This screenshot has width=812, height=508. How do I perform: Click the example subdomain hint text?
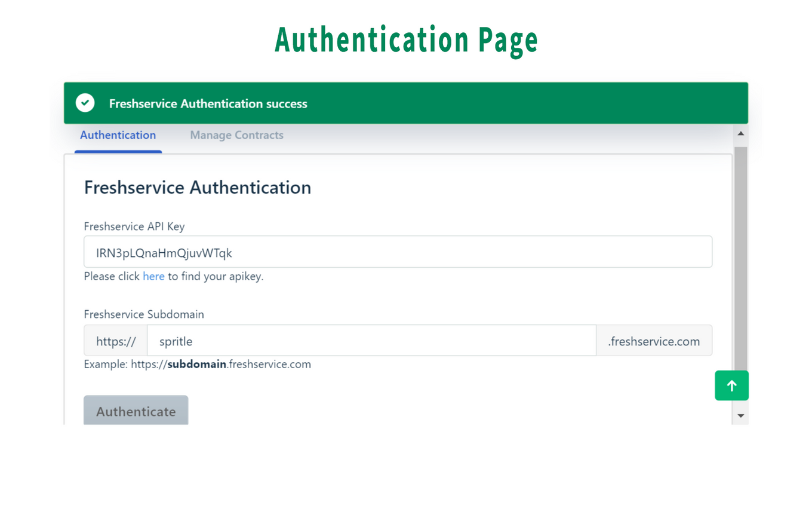pyautogui.click(x=198, y=364)
